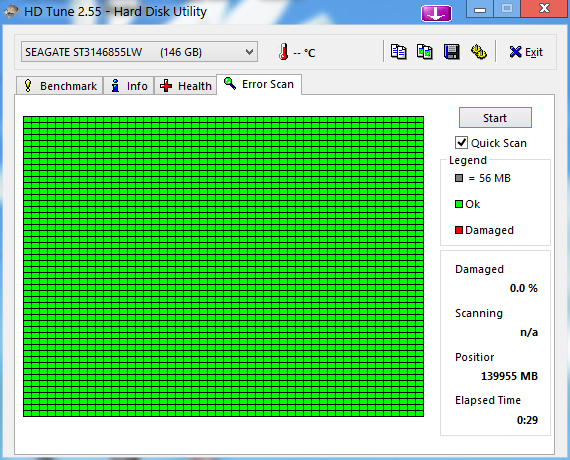Switch to the Benchmark tab
Image resolution: width=570 pixels, height=460 pixels.
click(x=60, y=86)
